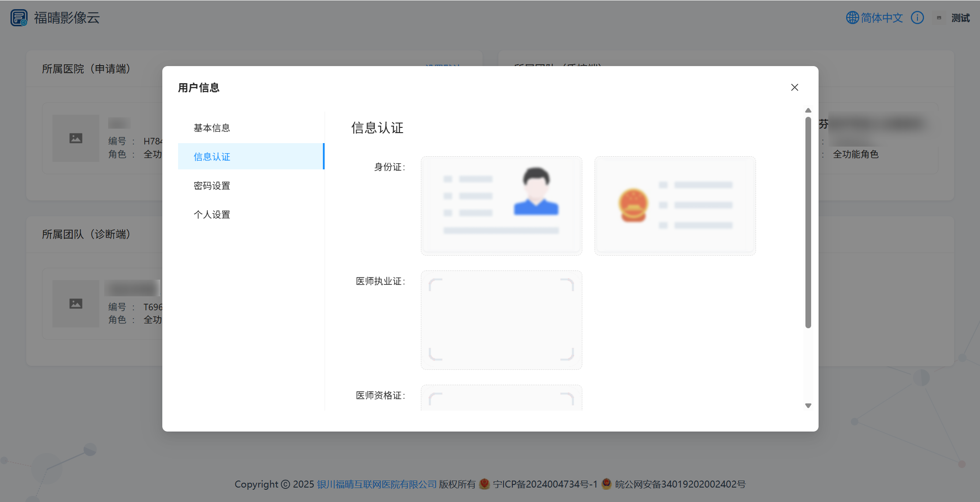The height and width of the screenshot is (502, 980).
Task: Click the globe language icon
Action: click(852, 18)
